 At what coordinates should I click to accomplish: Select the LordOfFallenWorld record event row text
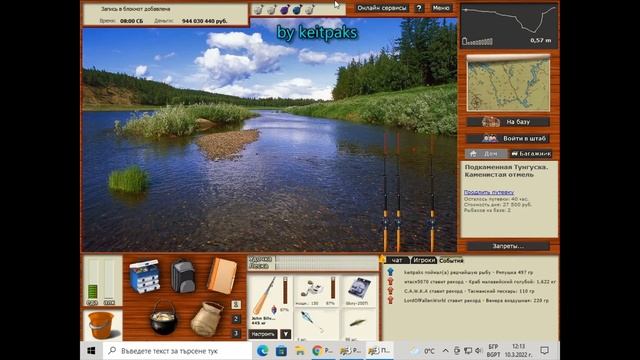point(476,300)
